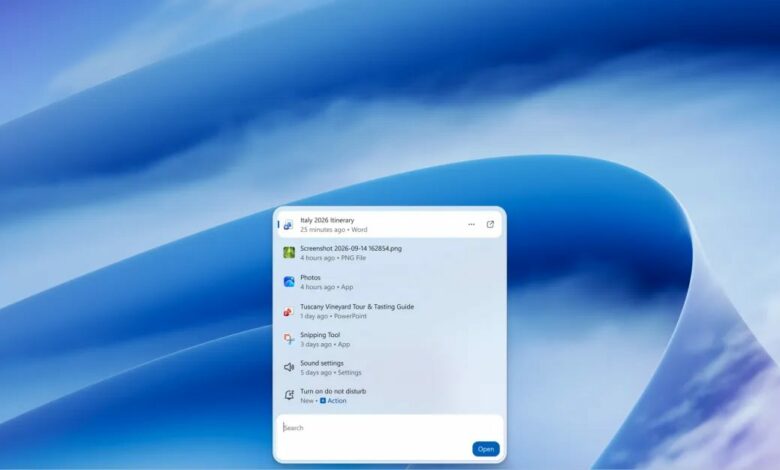Click the '3 days ago • App' subtitle
This screenshot has height=470, width=780.
325,344
